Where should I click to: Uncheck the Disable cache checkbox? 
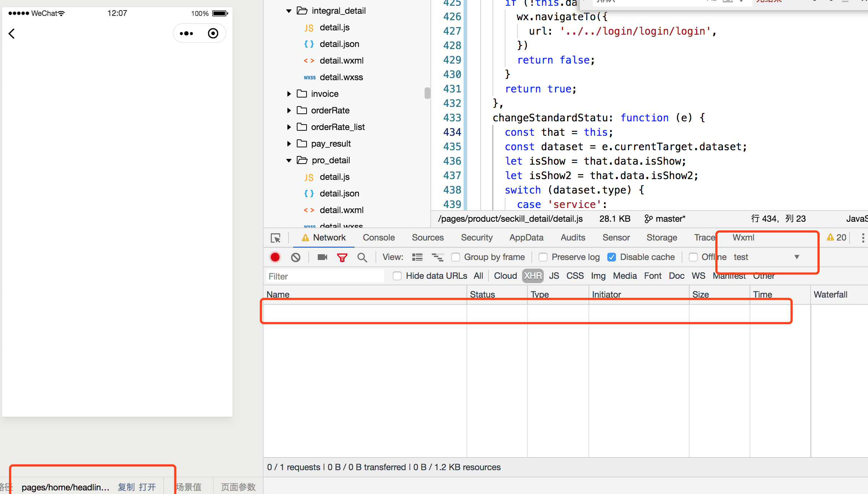pos(612,257)
